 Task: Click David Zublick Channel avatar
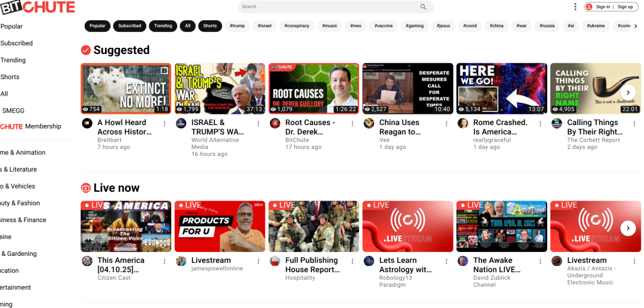[463, 261]
